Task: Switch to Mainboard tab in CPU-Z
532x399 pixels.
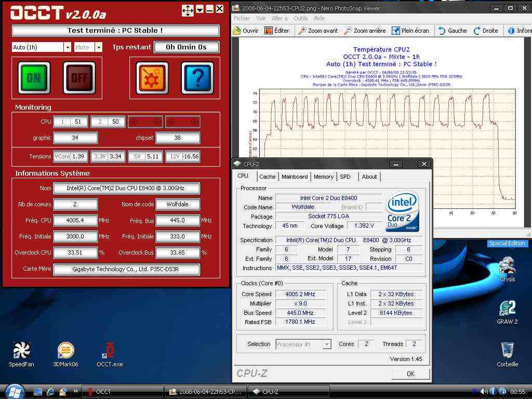Action: (295, 177)
